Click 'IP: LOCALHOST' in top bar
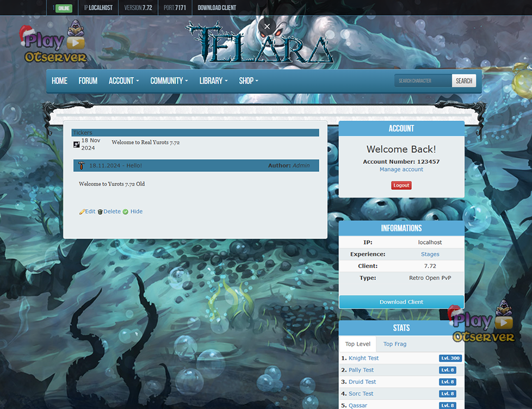 point(98,7)
